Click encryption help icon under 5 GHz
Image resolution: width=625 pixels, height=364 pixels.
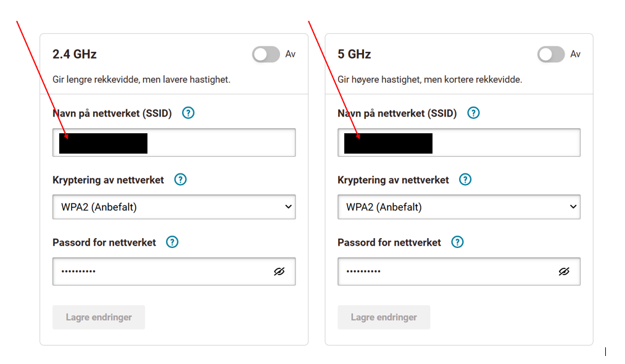coord(465,180)
